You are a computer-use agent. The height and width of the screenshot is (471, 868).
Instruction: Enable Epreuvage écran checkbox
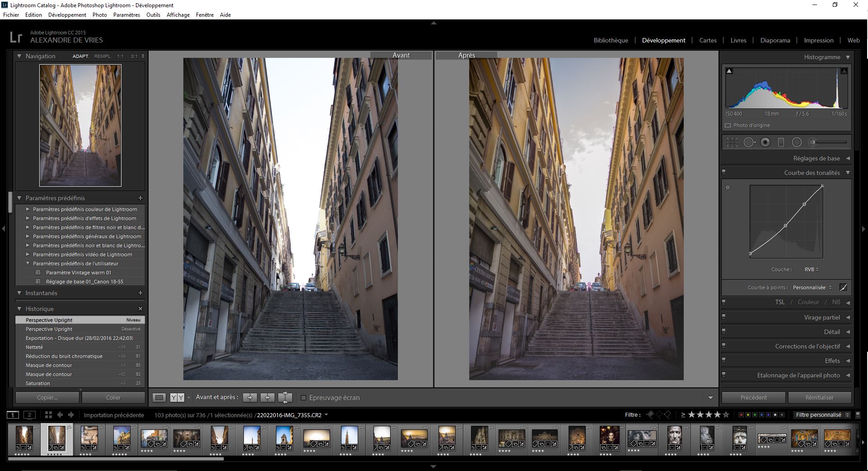(x=303, y=398)
